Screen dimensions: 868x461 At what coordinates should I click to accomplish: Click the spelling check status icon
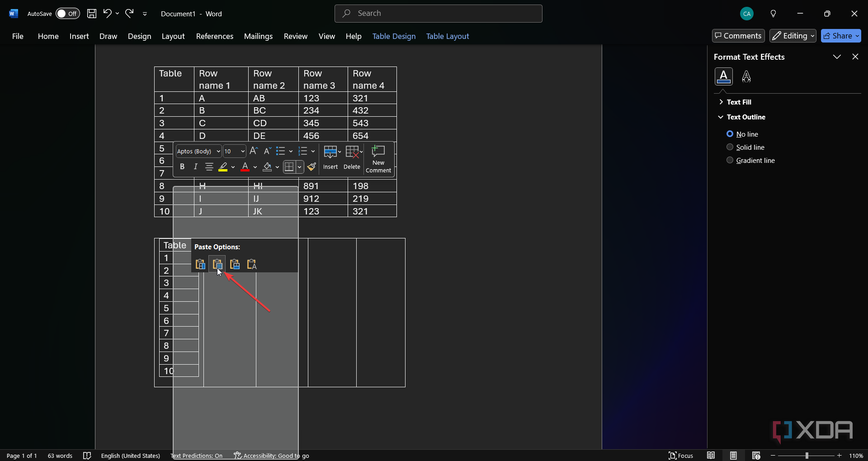click(x=87, y=456)
